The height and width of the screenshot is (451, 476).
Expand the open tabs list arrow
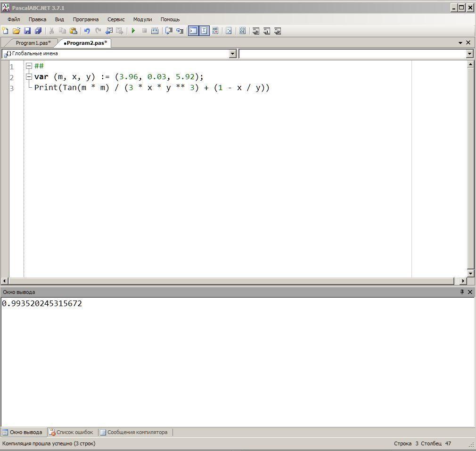460,43
